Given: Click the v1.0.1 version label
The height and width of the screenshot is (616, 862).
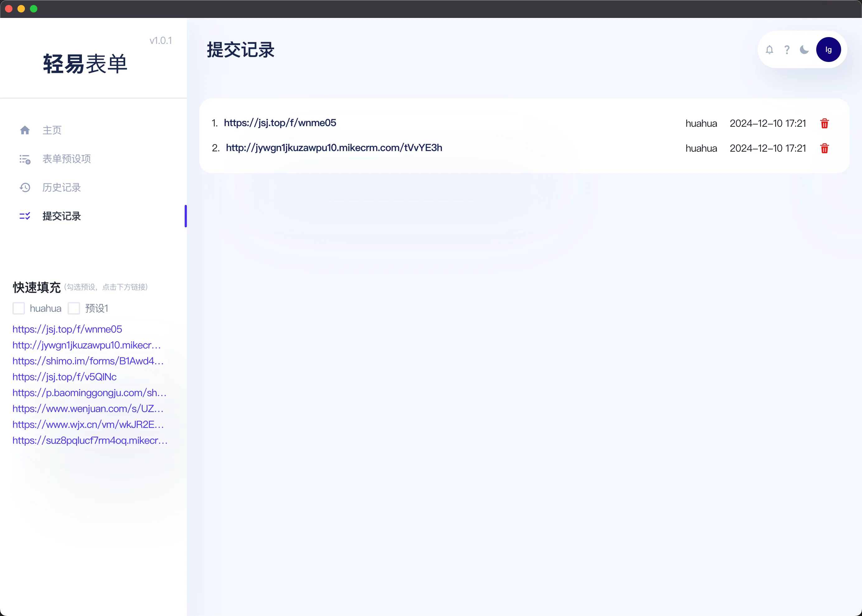Looking at the screenshot, I should coord(161,40).
